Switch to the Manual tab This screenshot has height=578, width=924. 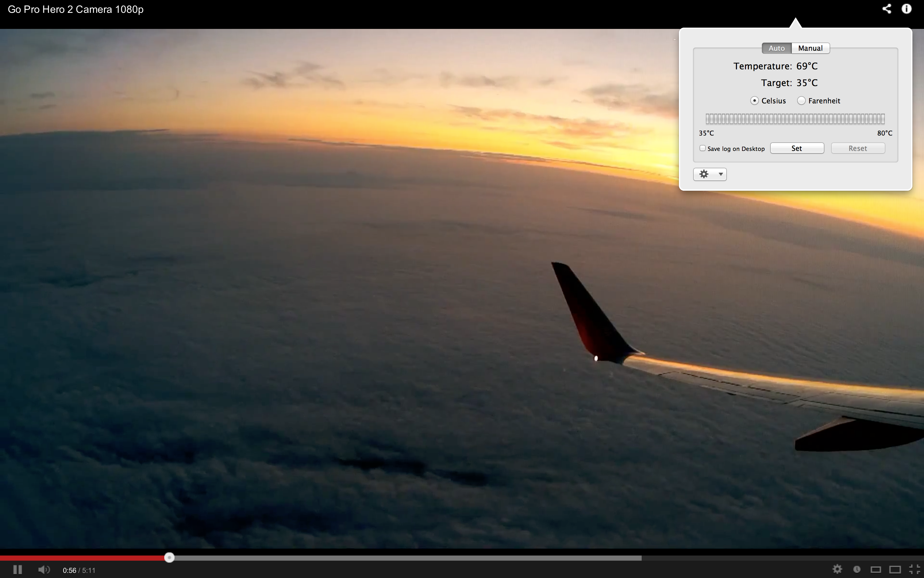coord(810,48)
